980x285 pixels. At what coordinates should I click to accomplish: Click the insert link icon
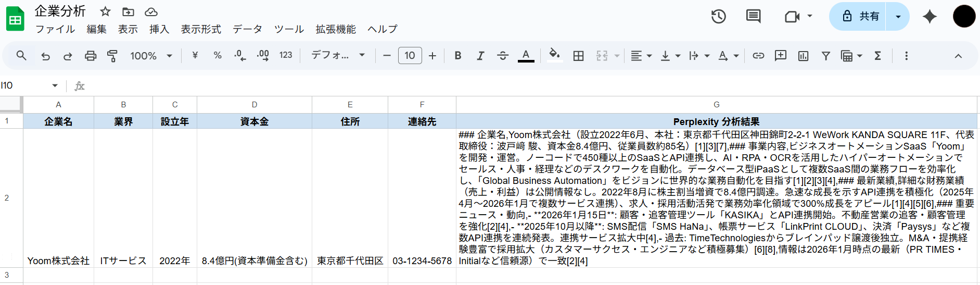click(758, 56)
